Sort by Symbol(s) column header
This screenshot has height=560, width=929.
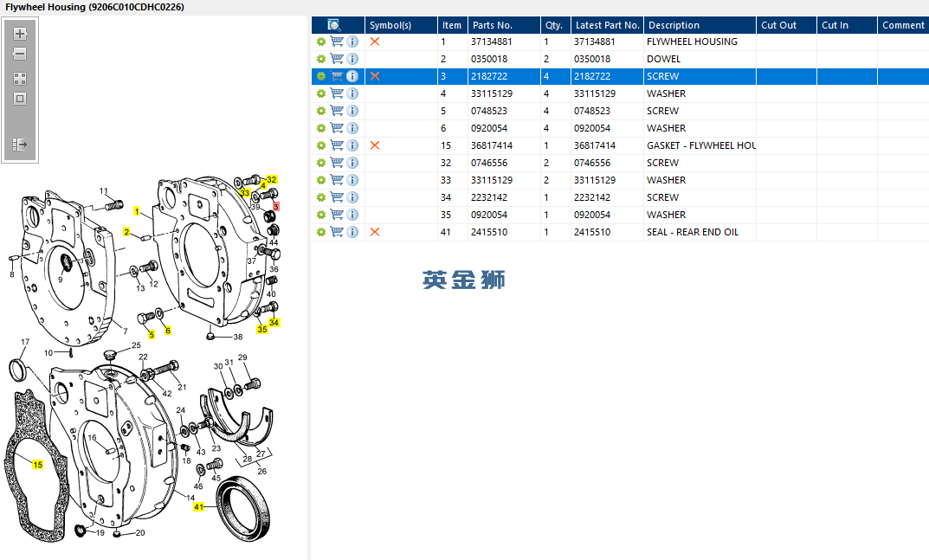(401, 25)
